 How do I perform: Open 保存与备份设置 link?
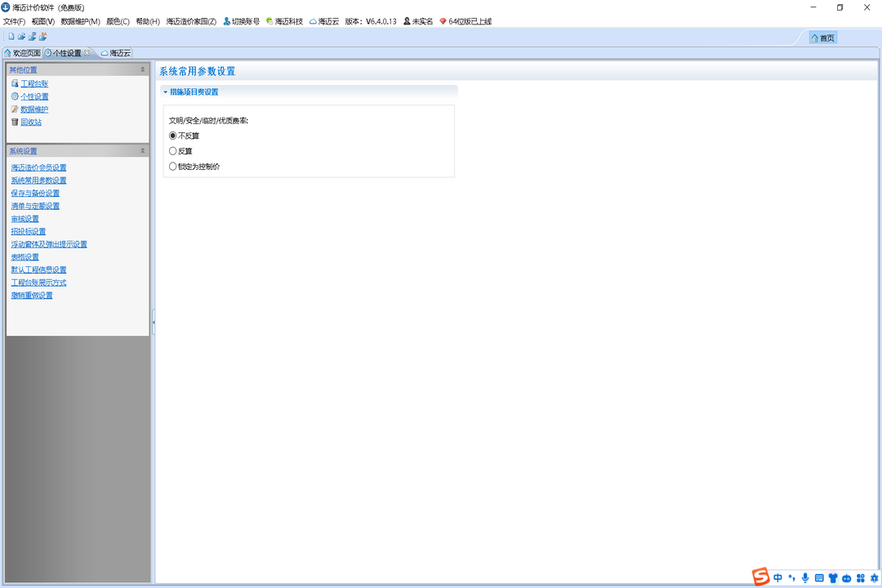coord(35,194)
